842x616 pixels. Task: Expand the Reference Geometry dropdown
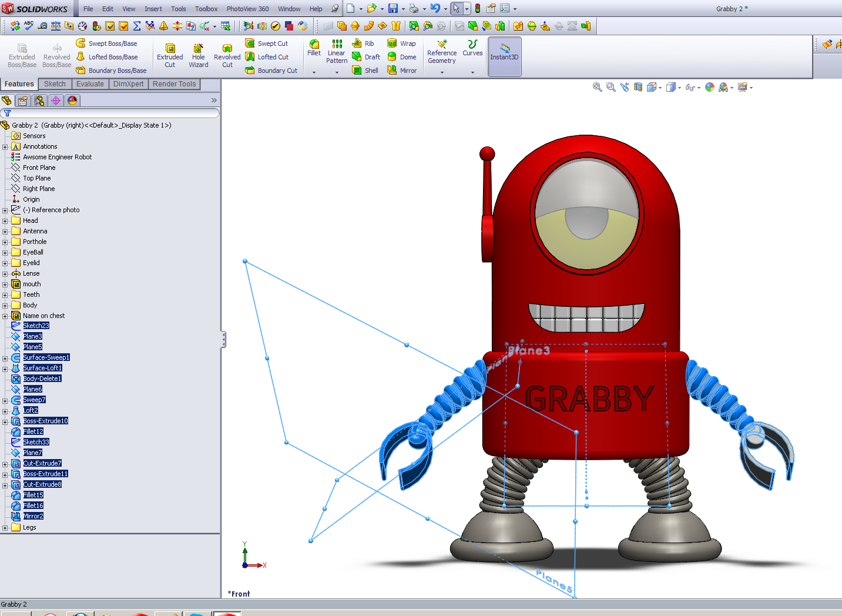pyautogui.click(x=442, y=72)
